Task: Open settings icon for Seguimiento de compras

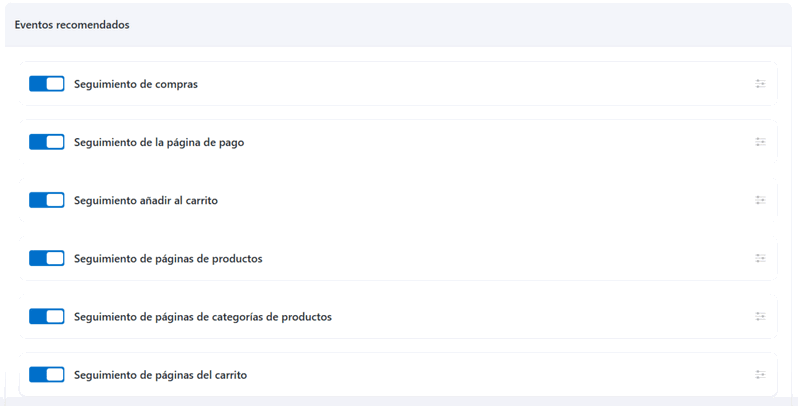Action: coord(760,84)
